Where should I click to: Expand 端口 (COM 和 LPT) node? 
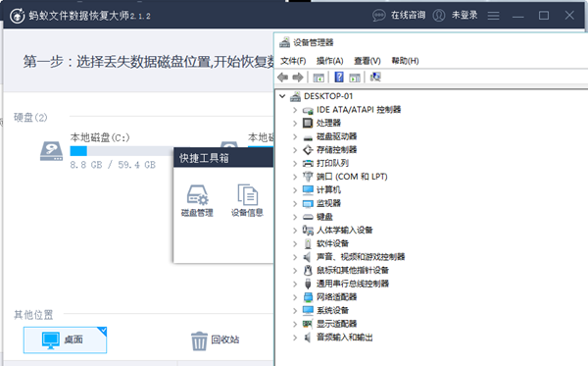click(x=295, y=177)
